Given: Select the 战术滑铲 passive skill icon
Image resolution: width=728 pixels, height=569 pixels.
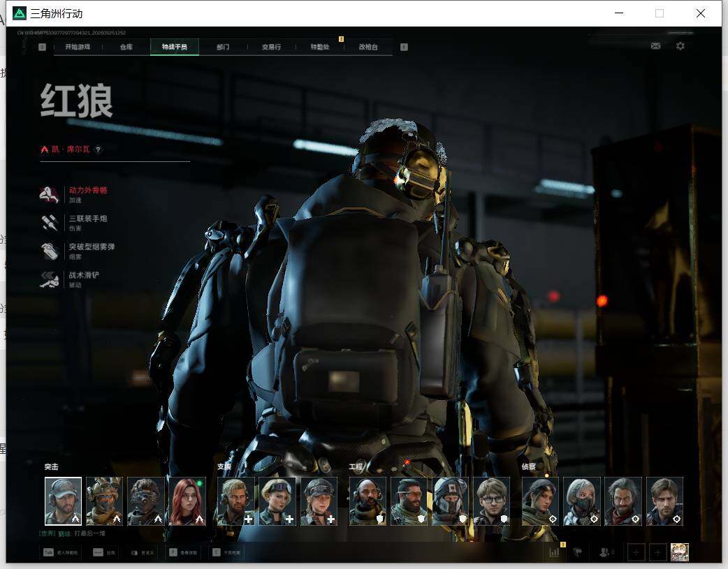Looking at the screenshot, I should pyautogui.click(x=49, y=279).
